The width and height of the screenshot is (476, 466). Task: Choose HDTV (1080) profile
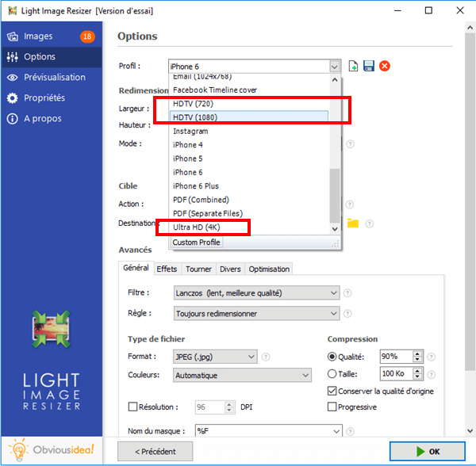tap(249, 117)
